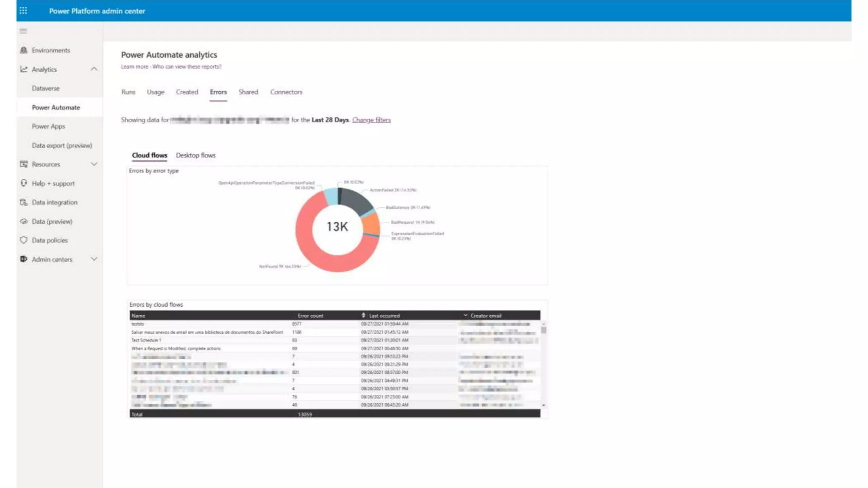Image resolution: width=868 pixels, height=488 pixels.
Task: Sort table by Last occurred column
Action: [x=384, y=316]
